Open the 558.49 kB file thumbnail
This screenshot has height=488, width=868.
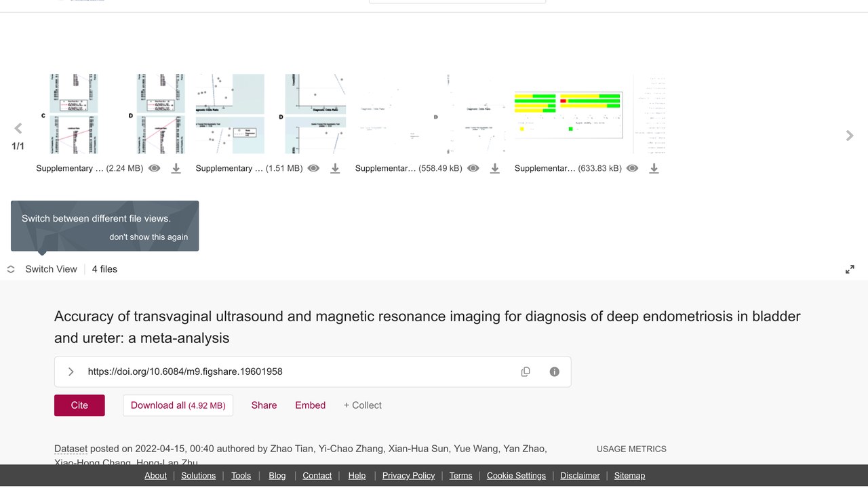pos(431,114)
